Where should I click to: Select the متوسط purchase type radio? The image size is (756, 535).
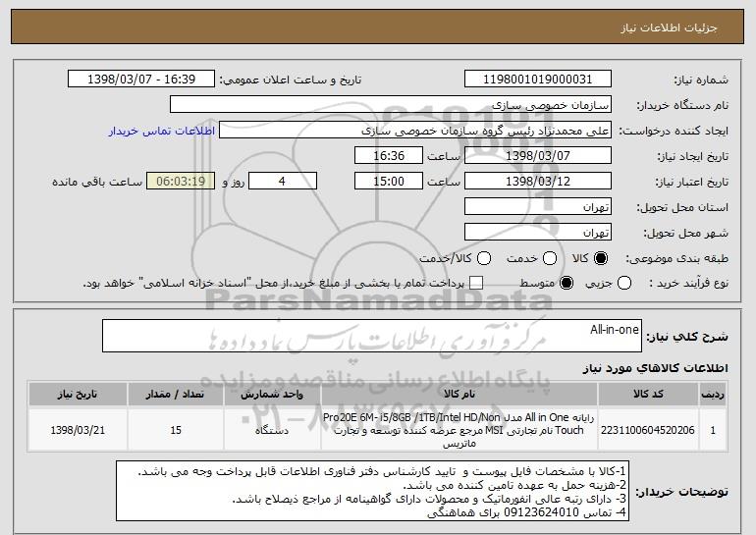click(567, 284)
